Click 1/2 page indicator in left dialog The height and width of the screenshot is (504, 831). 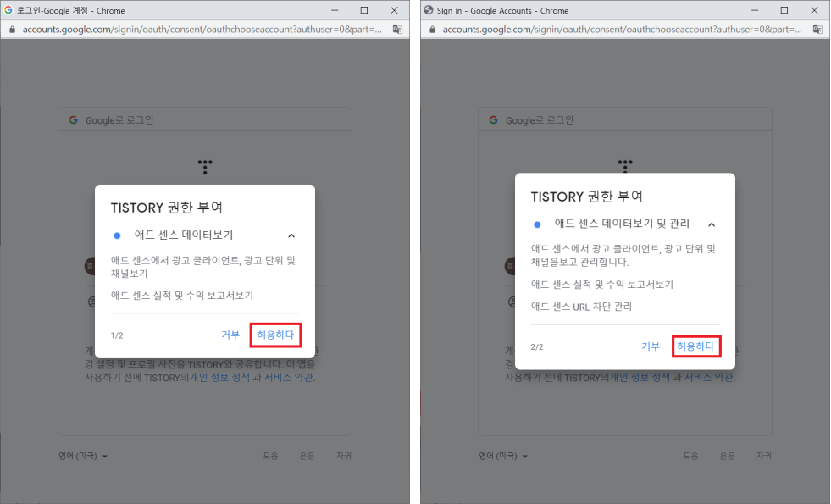[117, 335]
